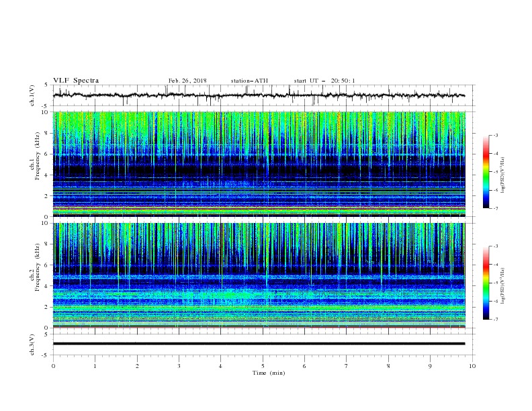This screenshot has height=411, width=532.
Task: Click the ch.2 spectrogram panel
Action: coord(259,275)
